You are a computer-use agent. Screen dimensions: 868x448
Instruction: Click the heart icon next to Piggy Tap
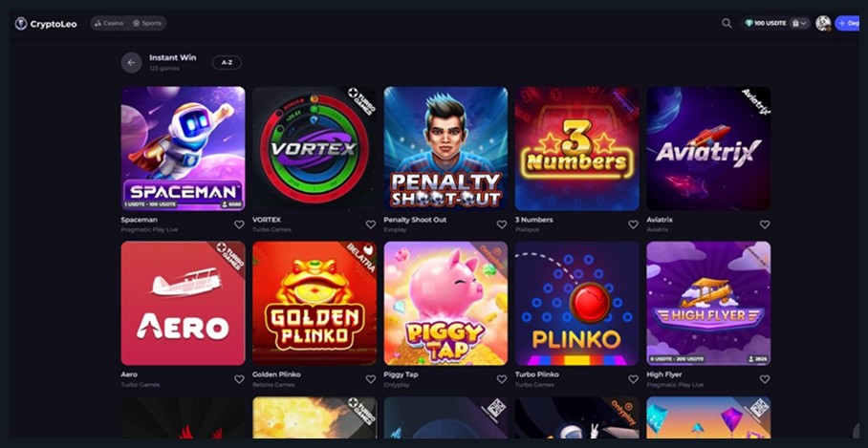click(x=502, y=379)
